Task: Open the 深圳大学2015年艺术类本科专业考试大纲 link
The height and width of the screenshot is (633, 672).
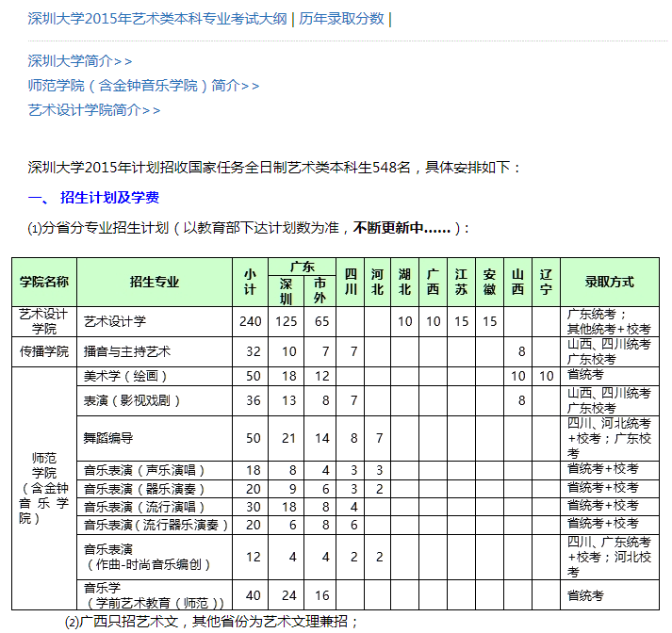Action: click(158, 19)
